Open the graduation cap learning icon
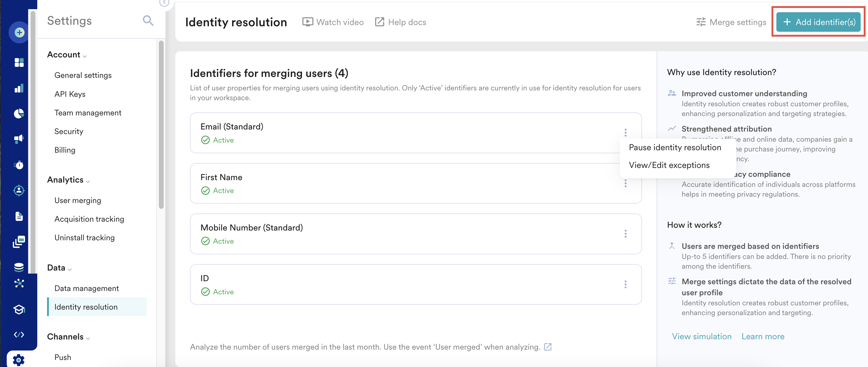The width and height of the screenshot is (868, 367). coord(19,309)
